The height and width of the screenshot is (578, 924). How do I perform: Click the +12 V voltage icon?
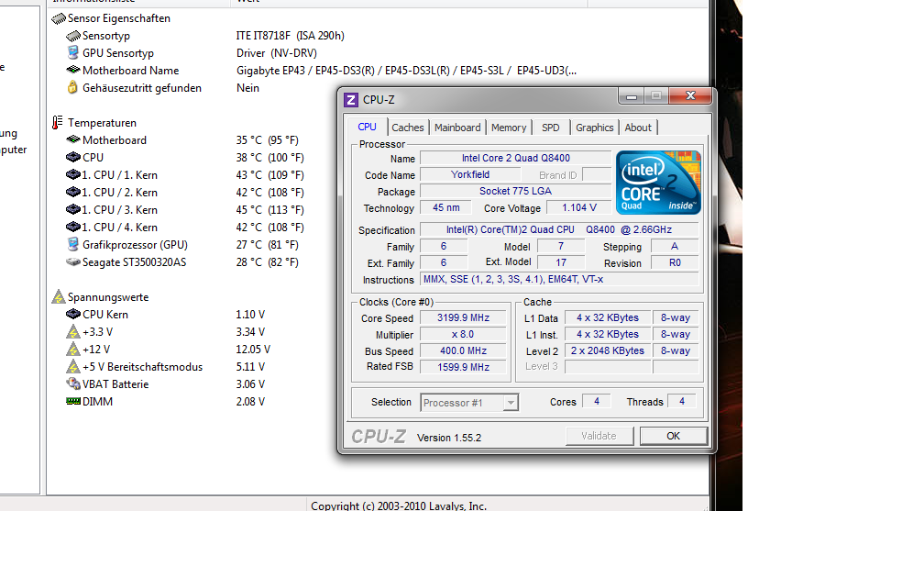(73, 350)
